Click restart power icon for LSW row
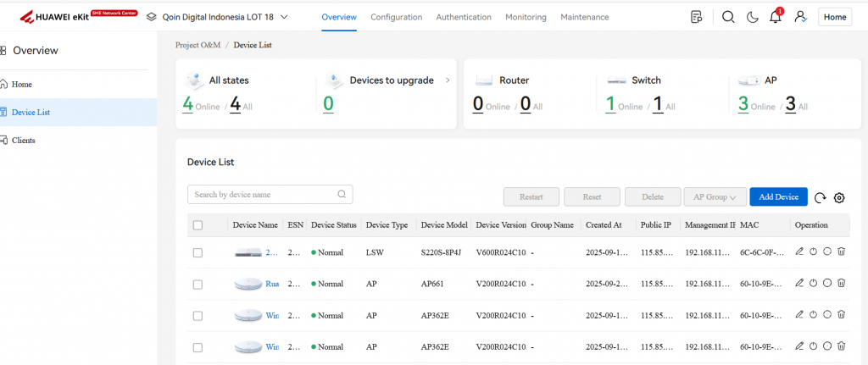Image resolution: width=868 pixels, height=365 pixels. 813,252
